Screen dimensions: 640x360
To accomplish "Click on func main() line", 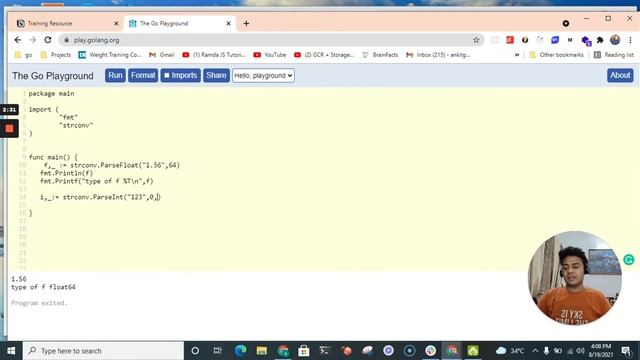I will 53,157.
